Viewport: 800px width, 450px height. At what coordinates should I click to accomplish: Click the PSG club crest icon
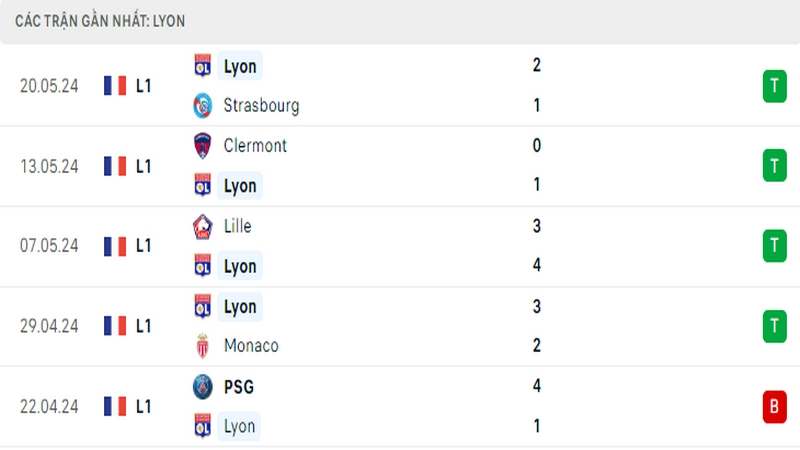coord(203,387)
